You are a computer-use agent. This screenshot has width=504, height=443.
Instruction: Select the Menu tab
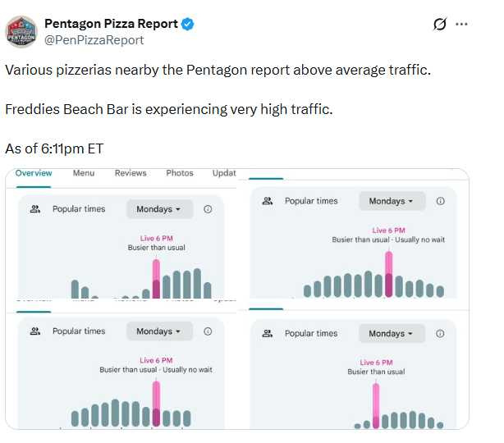click(84, 173)
